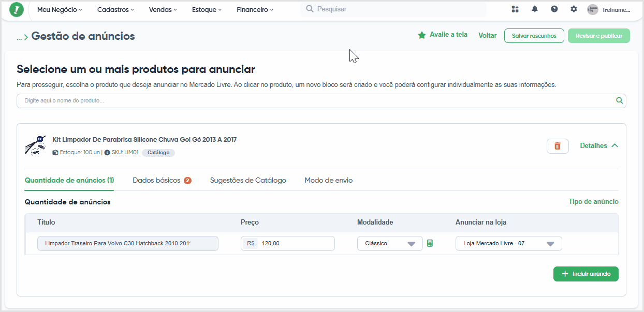Open the Estoque menu
Viewport: 644px width, 312px height.
click(x=207, y=9)
